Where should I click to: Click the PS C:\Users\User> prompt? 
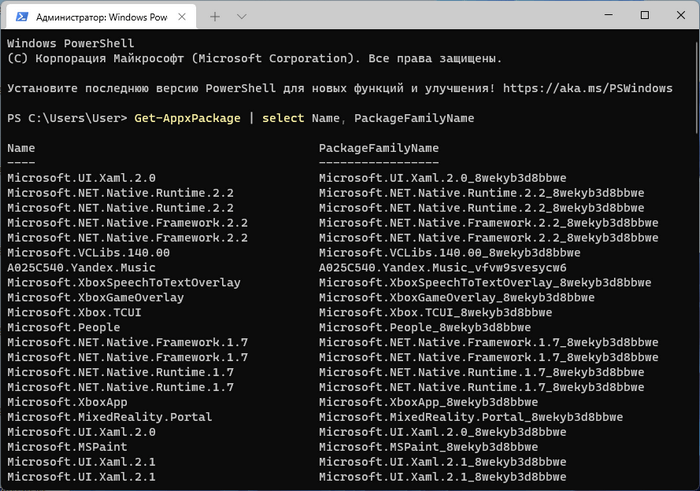coord(67,118)
